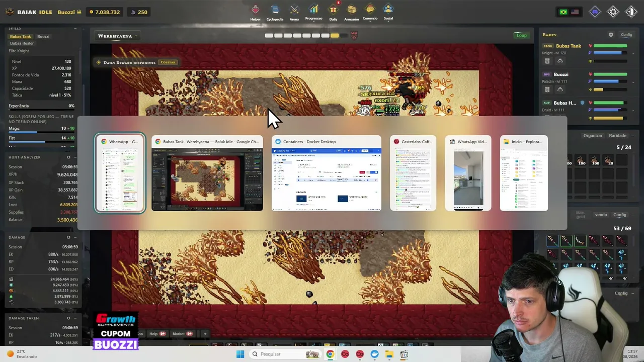Click the Docker icon on taskbar
644x362 pixels.
click(x=375, y=354)
